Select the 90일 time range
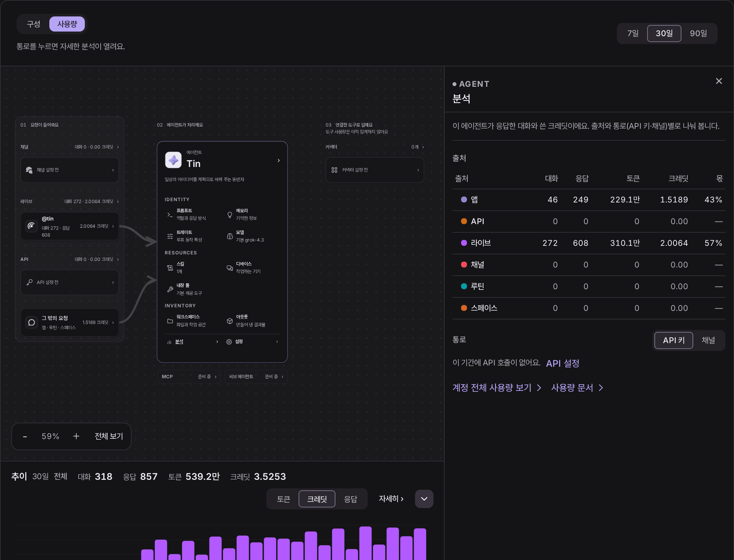The height and width of the screenshot is (560, 734). pyautogui.click(x=699, y=33)
